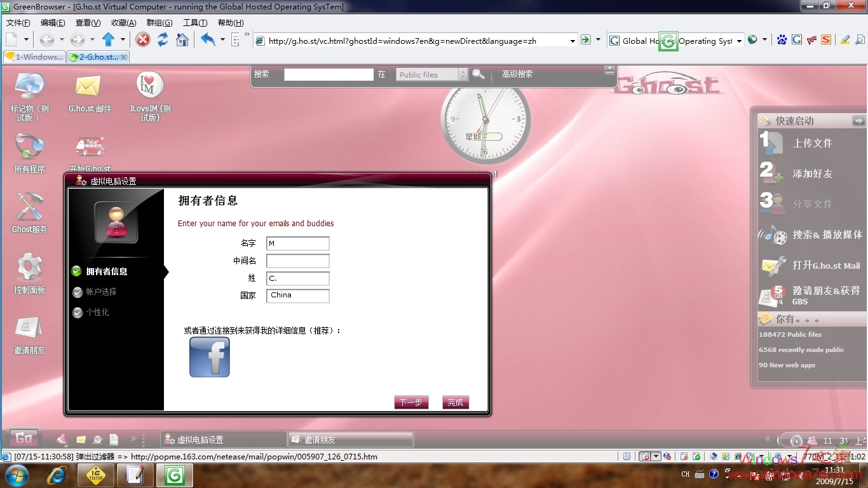Select the 拥有者信息 setup step
Image resolution: width=868 pixels, height=488 pixels.
point(106,271)
